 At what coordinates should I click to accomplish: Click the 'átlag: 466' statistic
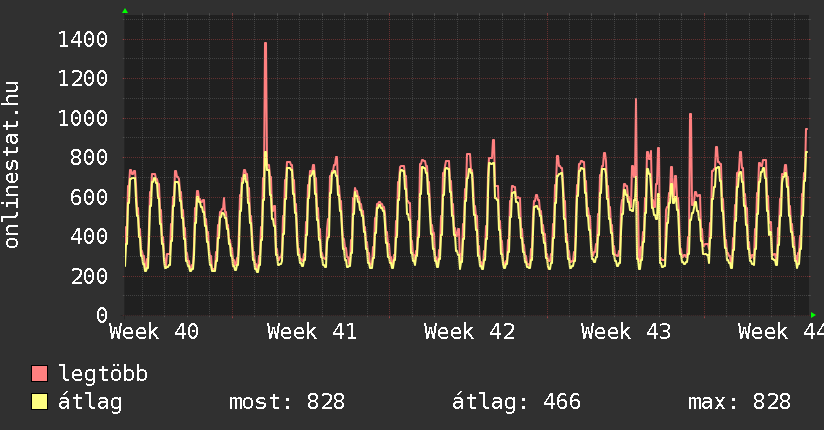(516, 402)
